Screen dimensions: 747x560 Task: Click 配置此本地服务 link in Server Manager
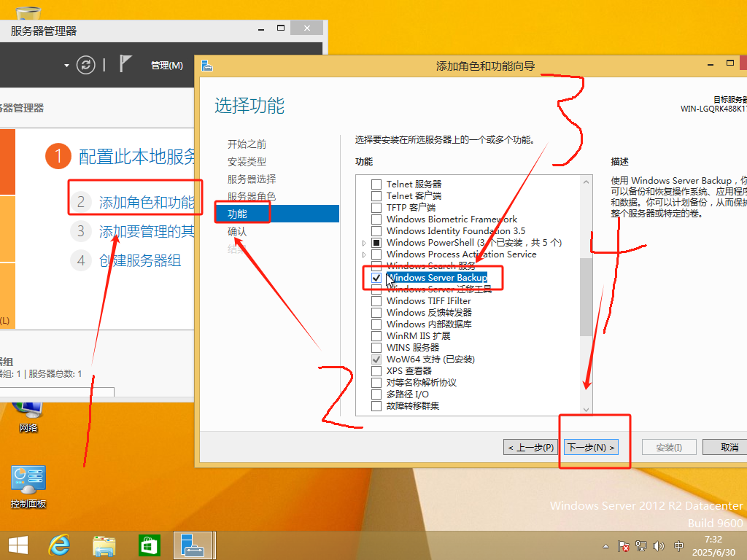[x=137, y=156]
